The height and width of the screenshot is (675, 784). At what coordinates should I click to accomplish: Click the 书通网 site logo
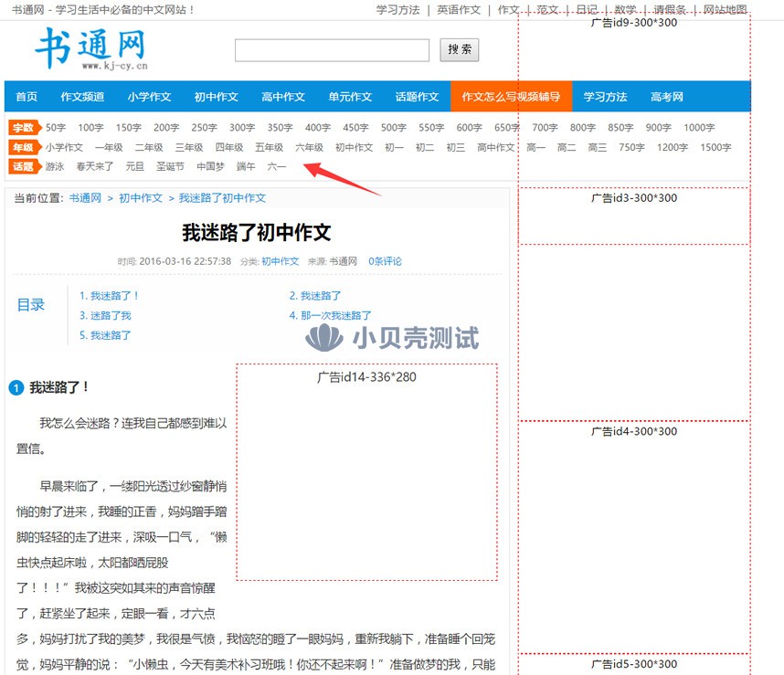[90, 48]
